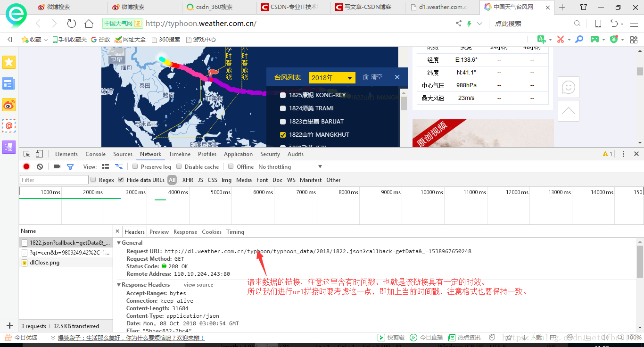
Task: Click the blue key password icon
Action: (x=579, y=40)
